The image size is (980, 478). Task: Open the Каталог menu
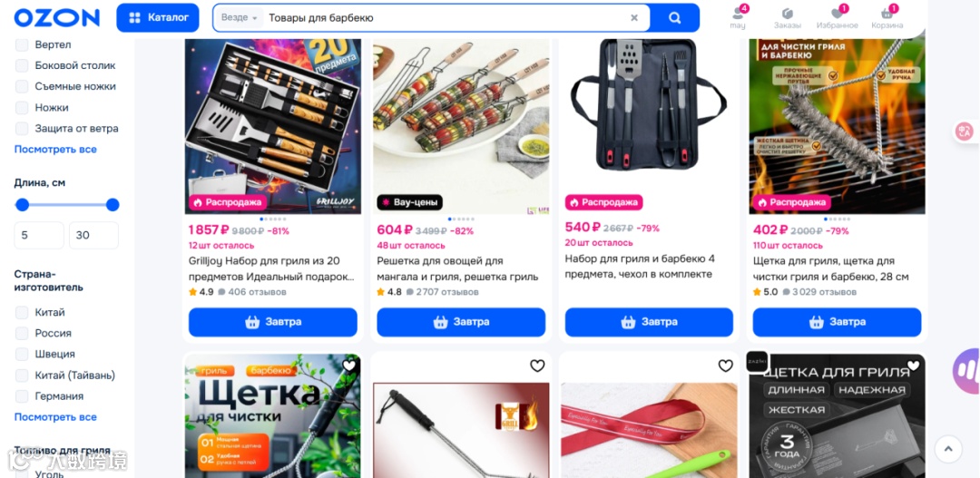pos(158,17)
